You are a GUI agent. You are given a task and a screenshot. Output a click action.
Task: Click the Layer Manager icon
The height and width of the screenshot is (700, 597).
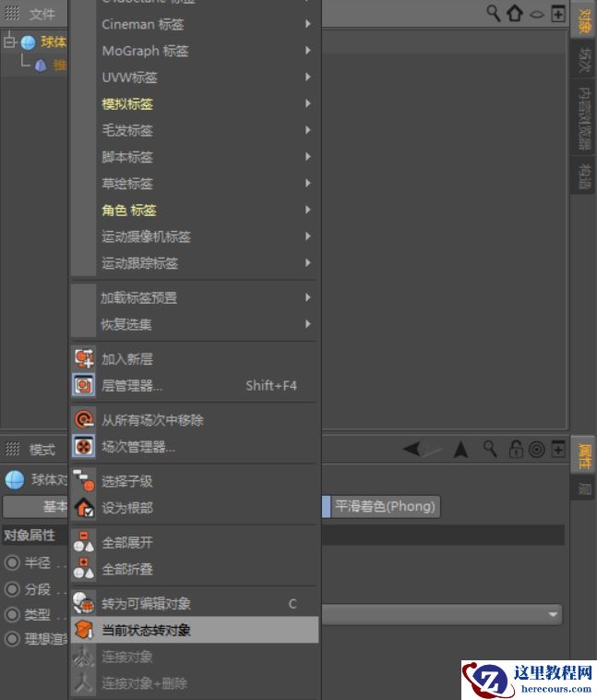click(84, 385)
